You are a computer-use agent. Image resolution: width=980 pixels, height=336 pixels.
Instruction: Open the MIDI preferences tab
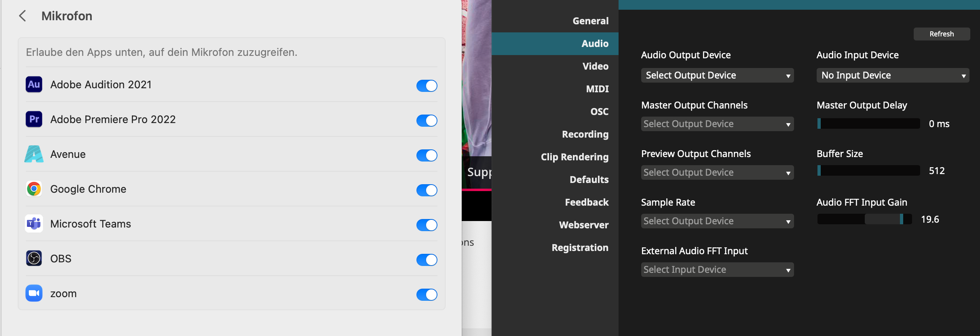click(x=597, y=89)
